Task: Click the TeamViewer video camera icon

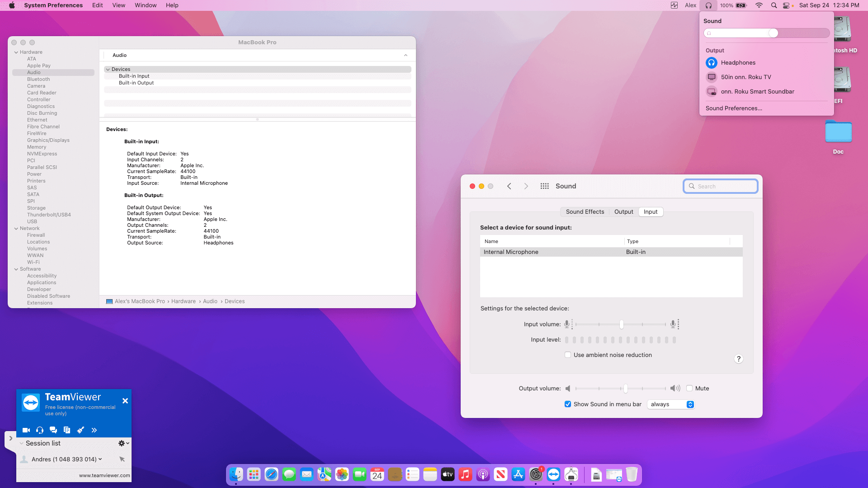Action: tap(26, 430)
